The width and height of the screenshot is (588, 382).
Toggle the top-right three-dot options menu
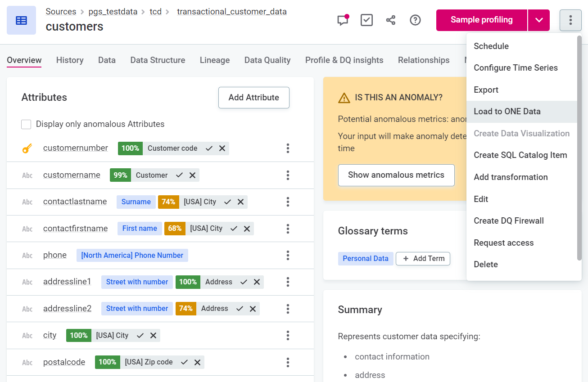tap(570, 20)
